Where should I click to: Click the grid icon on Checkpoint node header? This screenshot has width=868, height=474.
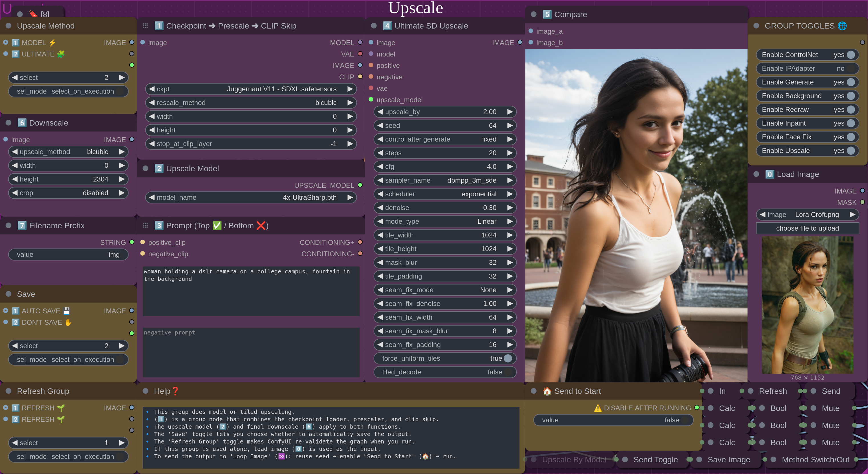coord(145,26)
